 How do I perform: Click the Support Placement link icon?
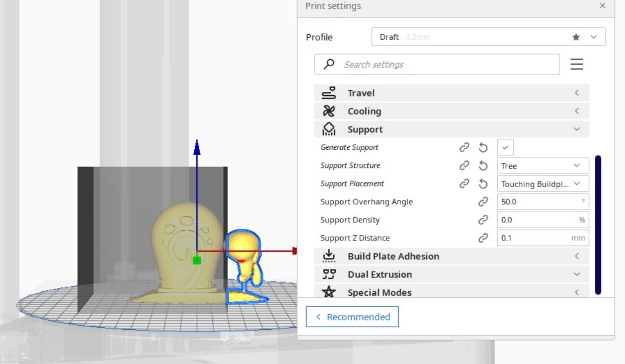(x=464, y=184)
